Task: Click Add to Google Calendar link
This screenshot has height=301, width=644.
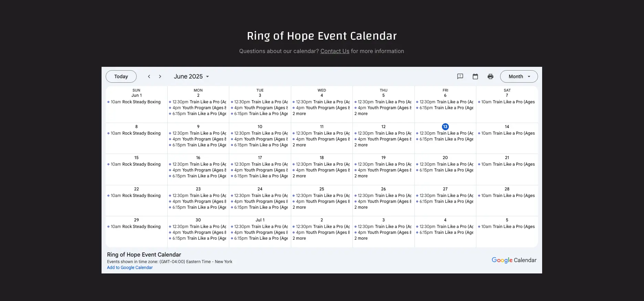Action: [130, 268]
